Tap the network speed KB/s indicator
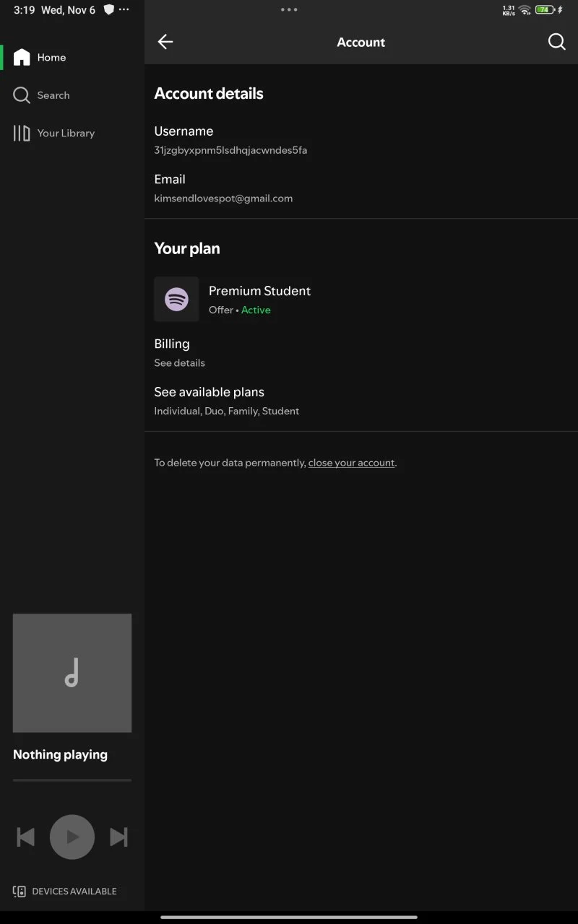The width and height of the screenshot is (578, 924). pyautogui.click(x=509, y=10)
